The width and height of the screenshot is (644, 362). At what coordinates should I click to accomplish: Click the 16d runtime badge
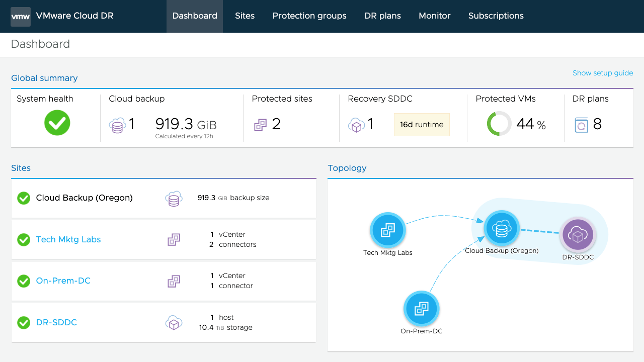pyautogui.click(x=422, y=125)
